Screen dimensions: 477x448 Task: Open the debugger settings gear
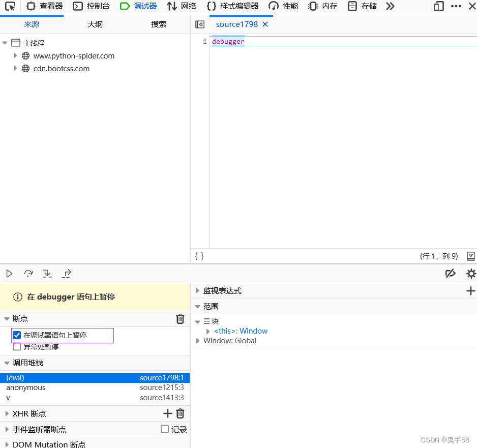pos(470,274)
